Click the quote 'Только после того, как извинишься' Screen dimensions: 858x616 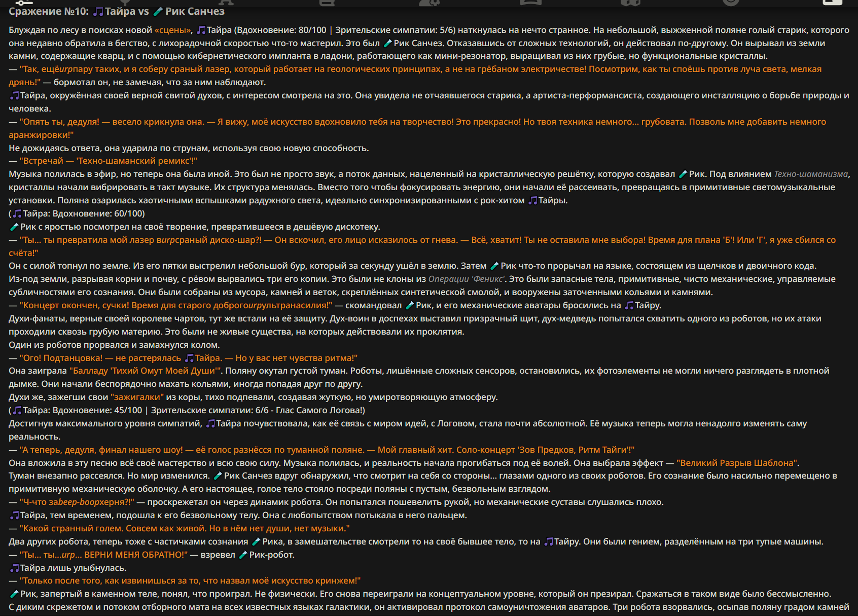click(98, 581)
